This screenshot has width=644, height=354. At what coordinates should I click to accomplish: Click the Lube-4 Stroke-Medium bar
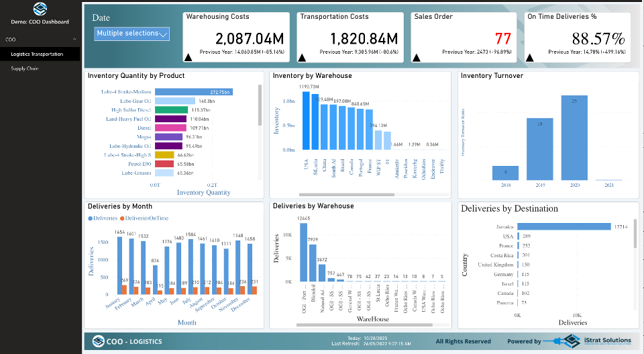pos(194,92)
